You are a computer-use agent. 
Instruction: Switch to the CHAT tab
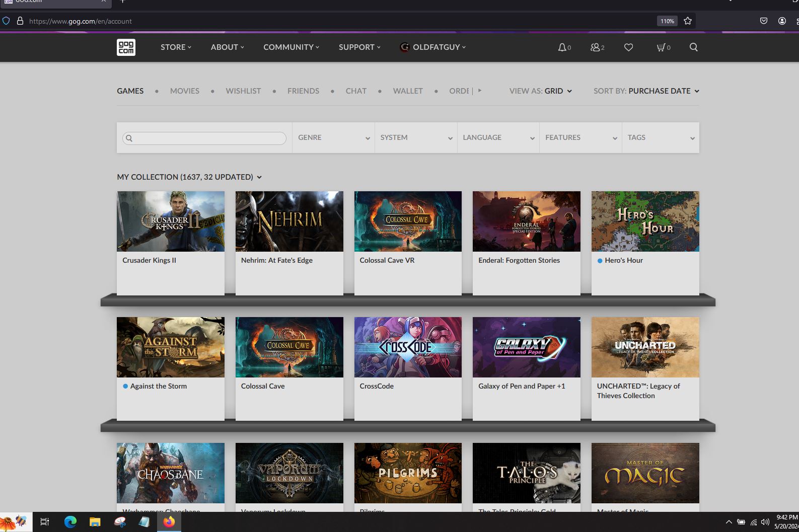point(356,91)
